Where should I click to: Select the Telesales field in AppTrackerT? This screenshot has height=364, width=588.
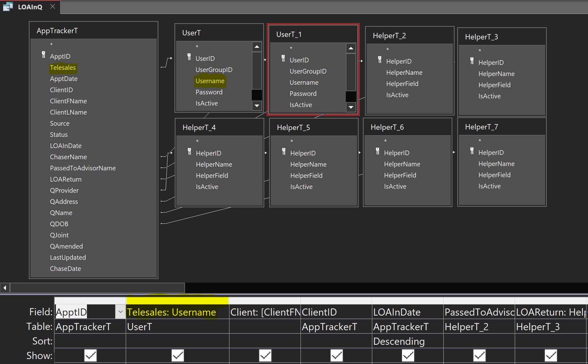pyautogui.click(x=63, y=68)
